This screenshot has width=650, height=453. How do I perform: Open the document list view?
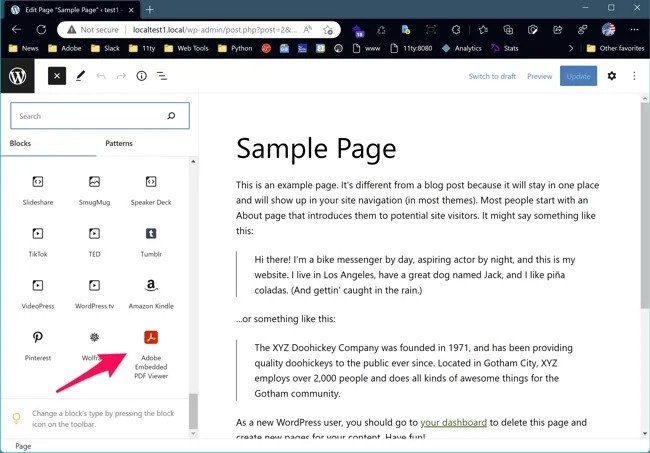(x=162, y=76)
